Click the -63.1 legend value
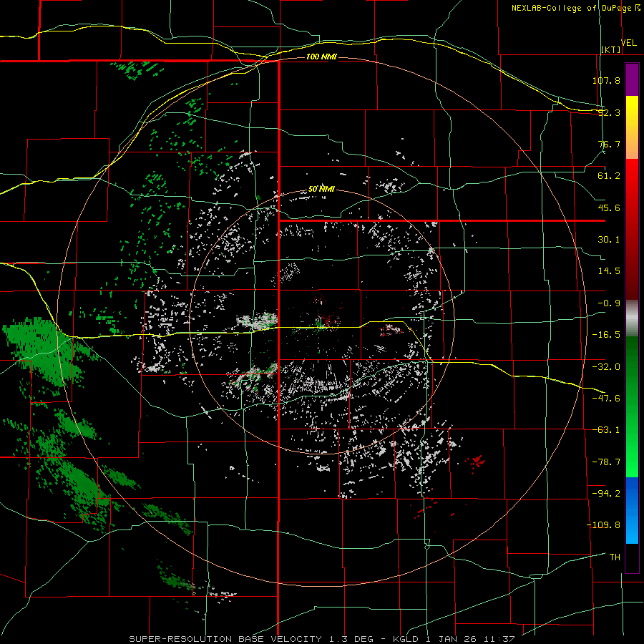 [x=606, y=430]
